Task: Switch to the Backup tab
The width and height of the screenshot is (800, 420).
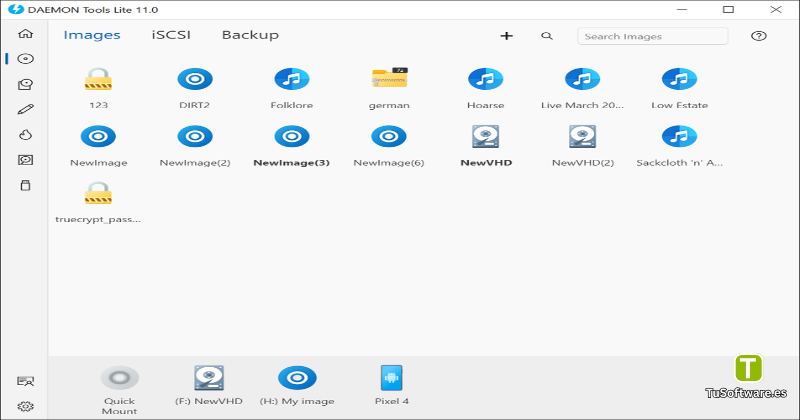Action: point(250,35)
